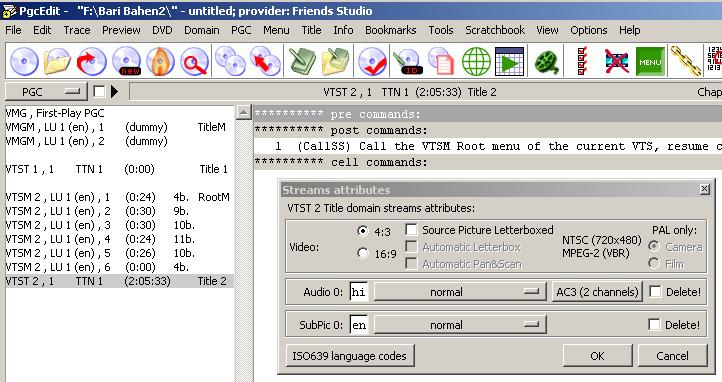Image resolution: width=722 pixels, height=382 pixels.
Task: Click the disc icon labeled 'new'
Action: point(126,61)
